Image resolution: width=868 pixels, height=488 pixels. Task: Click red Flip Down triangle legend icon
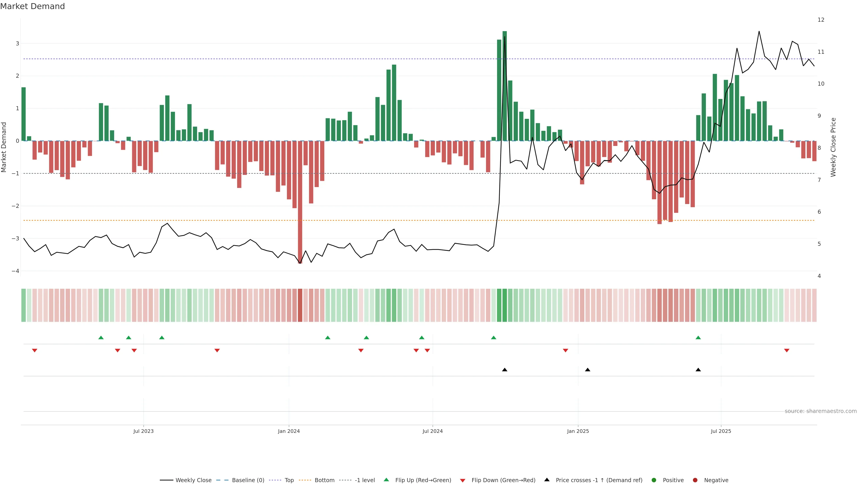(x=463, y=480)
